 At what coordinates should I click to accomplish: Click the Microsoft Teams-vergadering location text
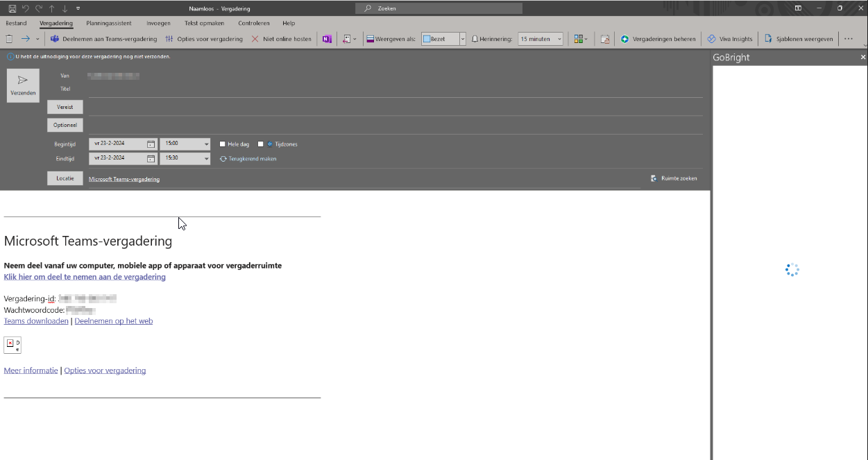click(x=124, y=179)
